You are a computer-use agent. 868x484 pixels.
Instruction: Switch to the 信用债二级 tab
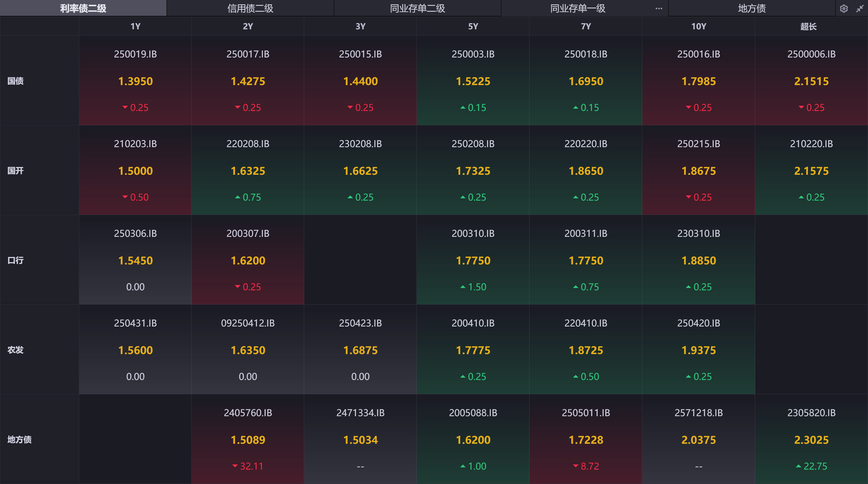pyautogui.click(x=250, y=8)
